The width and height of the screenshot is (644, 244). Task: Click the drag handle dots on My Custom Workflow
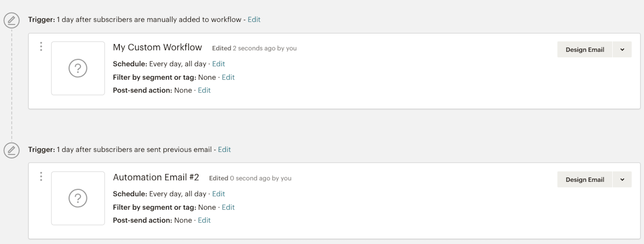coord(41,46)
